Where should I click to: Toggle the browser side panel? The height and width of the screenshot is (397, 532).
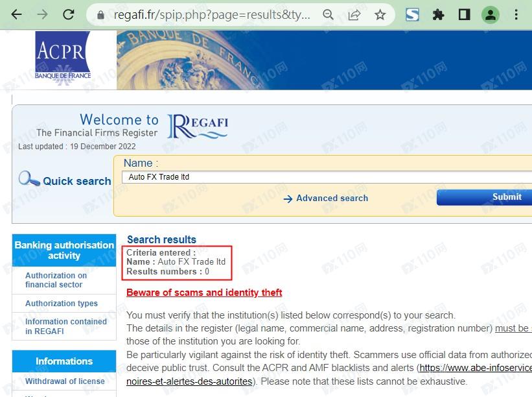464,14
